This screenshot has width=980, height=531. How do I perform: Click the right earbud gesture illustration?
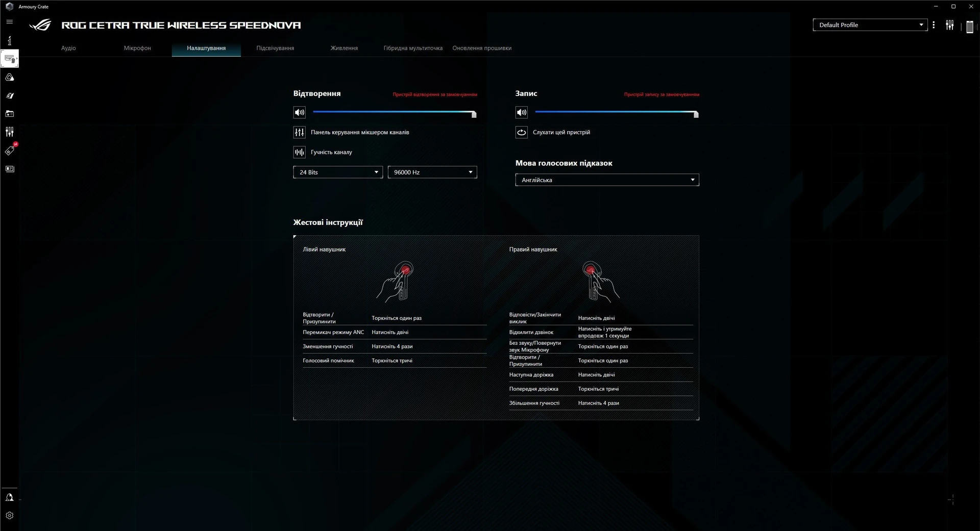click(x=601, y=282)
